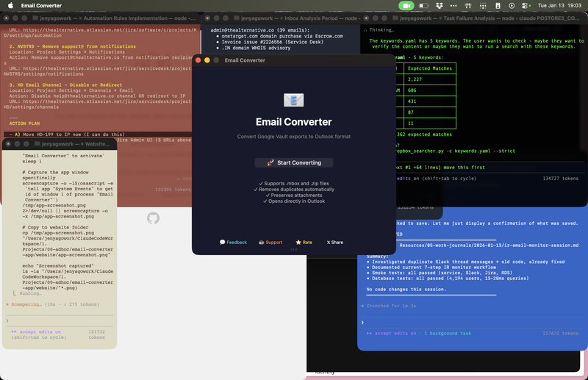Image resolution: width=588 pixels, height=380 pixels.
Task: Click 'Preserves attachments' line
Action: click(x=293, y=195)
